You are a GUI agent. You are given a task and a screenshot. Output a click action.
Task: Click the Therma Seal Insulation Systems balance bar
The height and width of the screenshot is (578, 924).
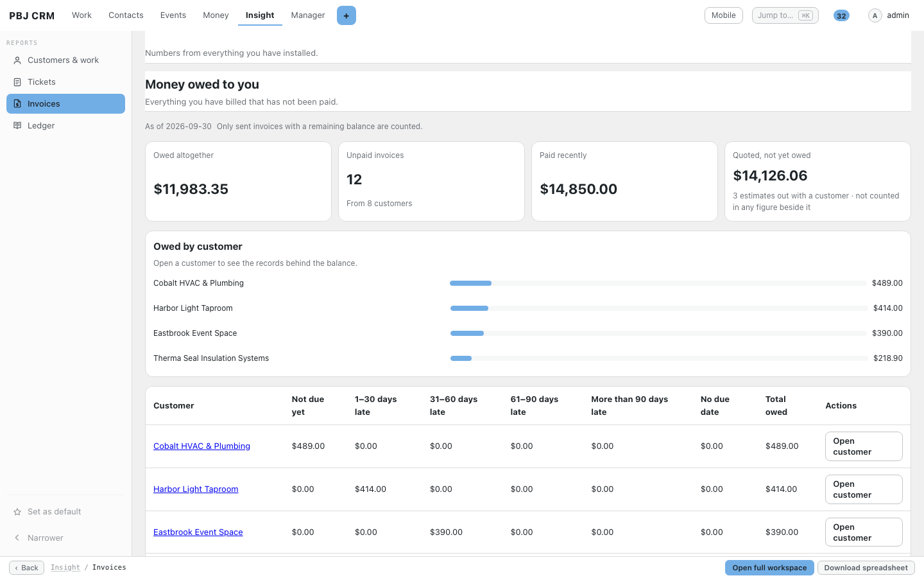tap(659, 358)
